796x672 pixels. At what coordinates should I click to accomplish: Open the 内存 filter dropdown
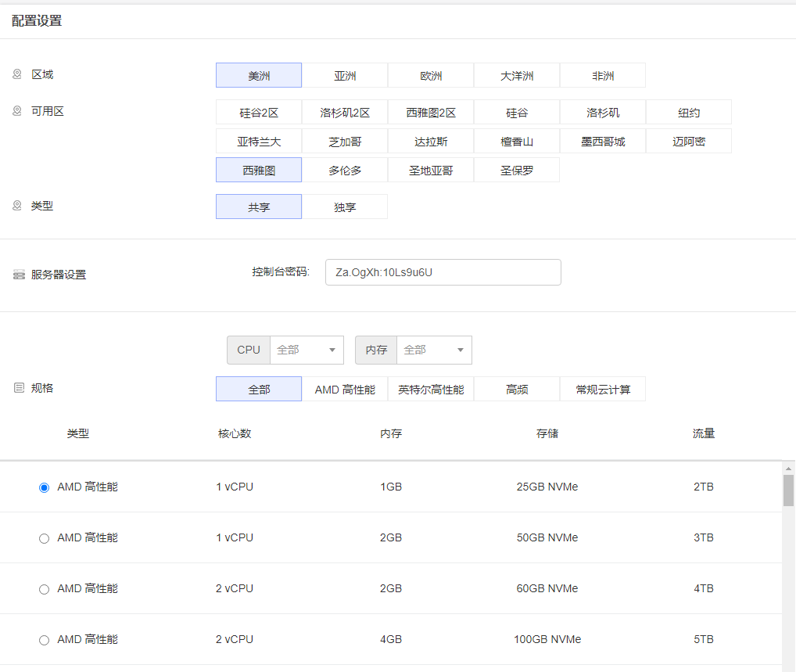click(x=433, y=350)
